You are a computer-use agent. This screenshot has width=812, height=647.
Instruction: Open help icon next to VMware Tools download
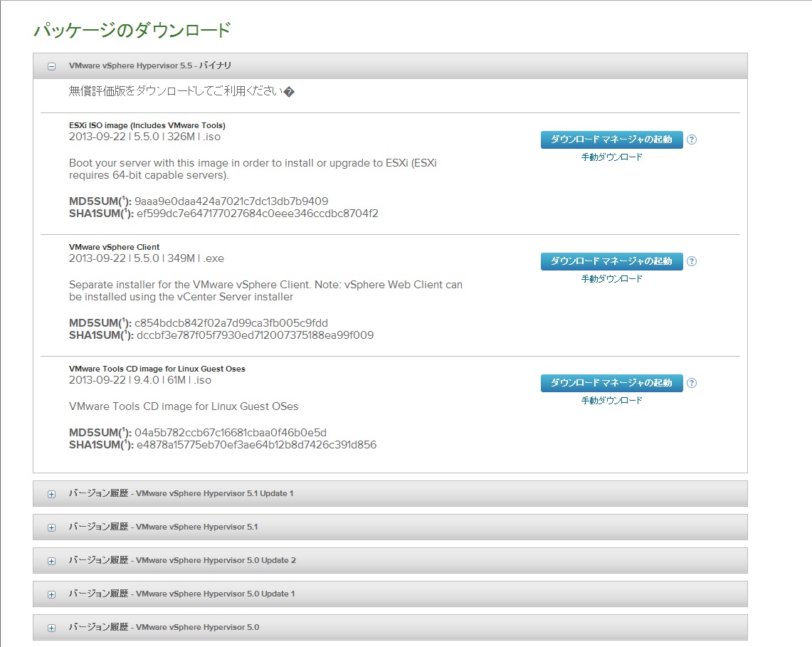point(691,383)
